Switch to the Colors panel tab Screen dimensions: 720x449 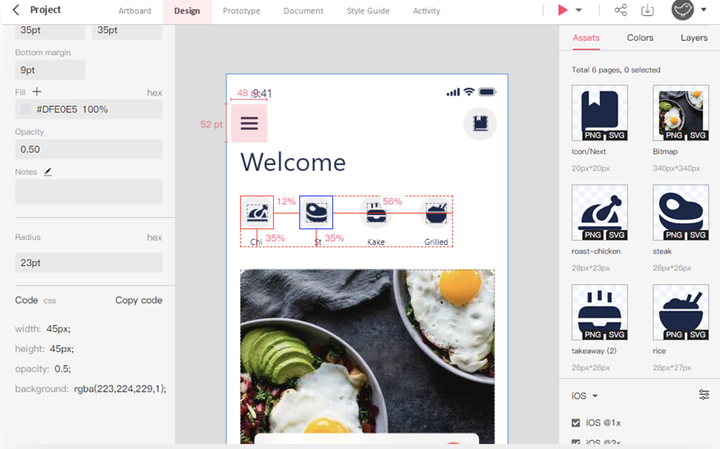click(640, 38)
